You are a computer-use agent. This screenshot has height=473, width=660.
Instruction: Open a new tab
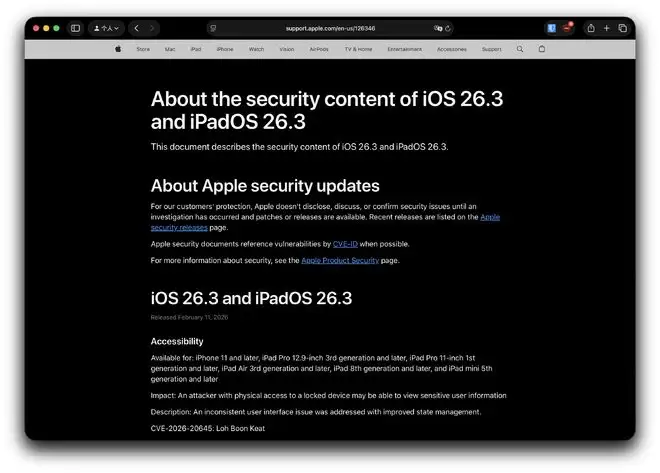pyautogui.click(x=607, y=28)
